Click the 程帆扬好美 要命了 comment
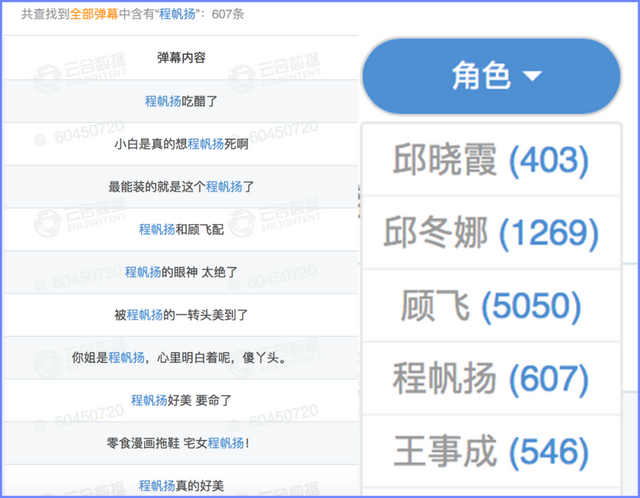This screenshot has width=640, height=498. (x=181, y=400)
